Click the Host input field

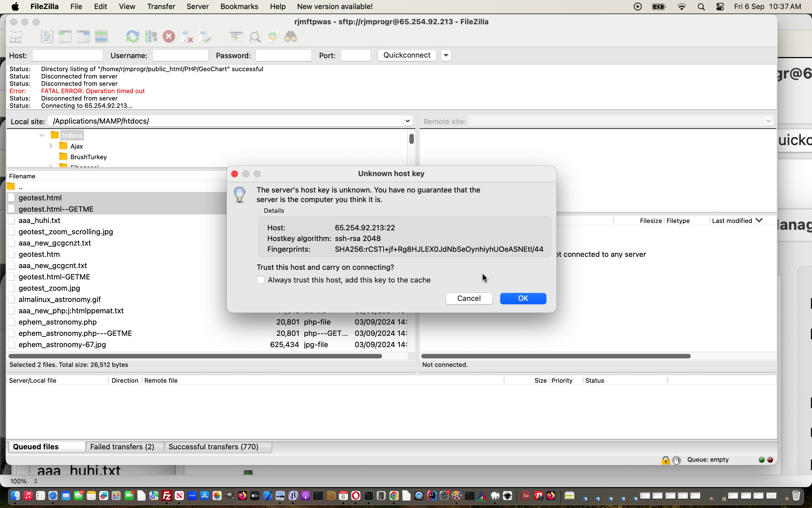pyautogui.click(x=67, y=55)
